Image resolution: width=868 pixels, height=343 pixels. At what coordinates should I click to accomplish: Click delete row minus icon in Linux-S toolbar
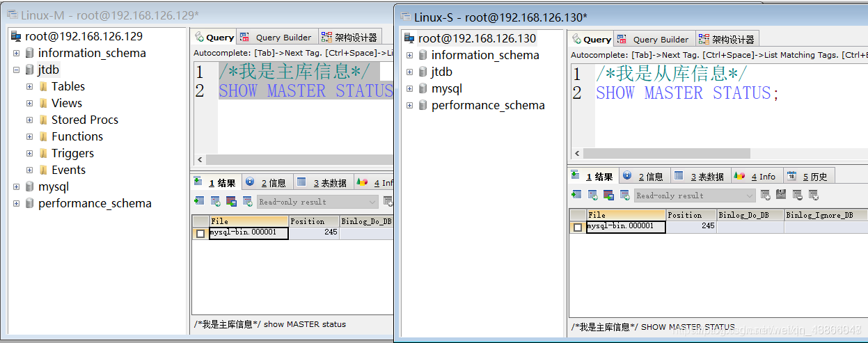coord(797,196)
